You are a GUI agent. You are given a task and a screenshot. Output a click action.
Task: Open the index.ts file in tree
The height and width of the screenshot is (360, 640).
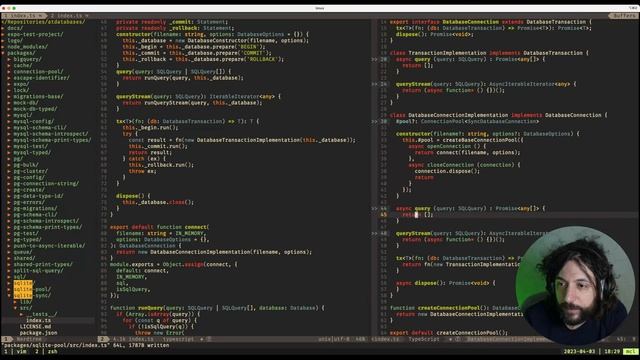(38, 321)
